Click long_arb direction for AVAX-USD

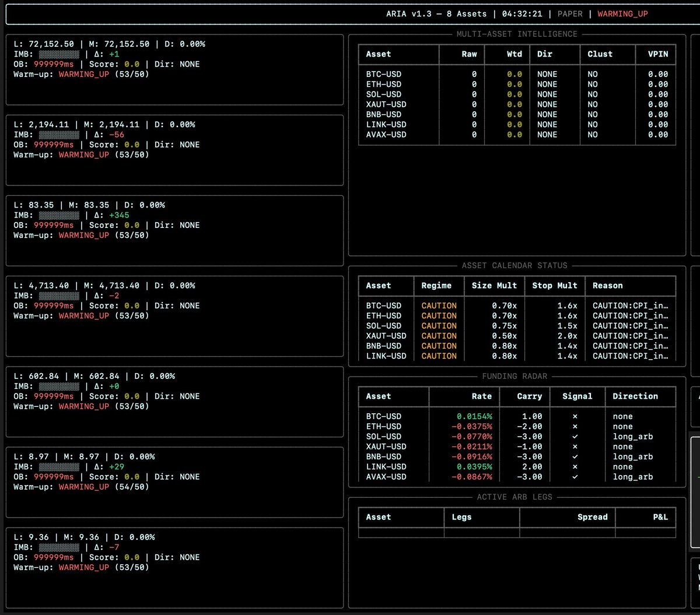633,477
